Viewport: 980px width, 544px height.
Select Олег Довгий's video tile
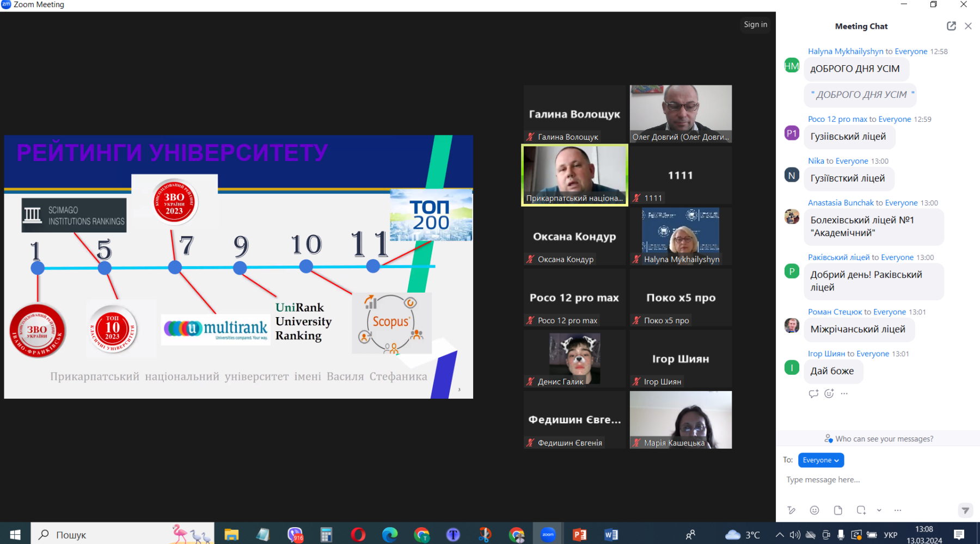(x=681, y=114)
